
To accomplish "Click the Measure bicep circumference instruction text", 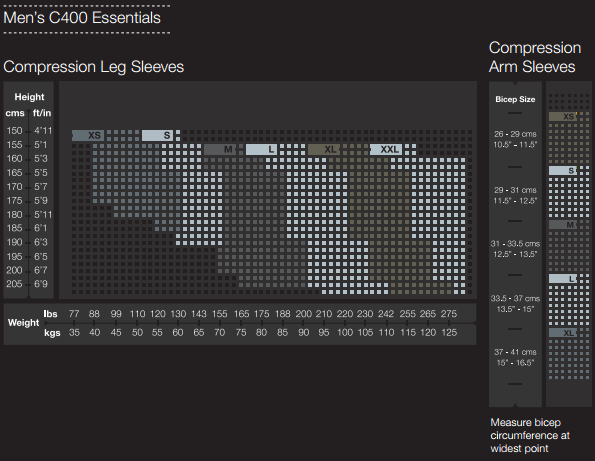I will (530, 436).
